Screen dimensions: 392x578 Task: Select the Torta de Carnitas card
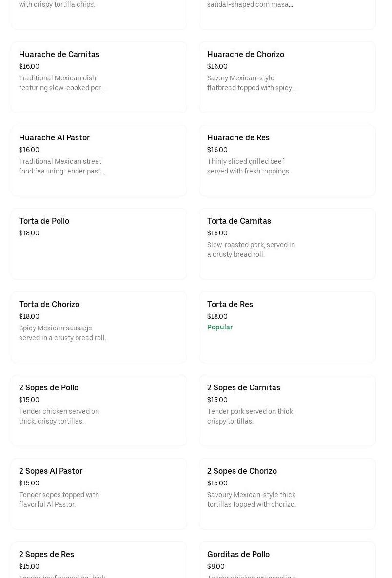tap(287, 244)
